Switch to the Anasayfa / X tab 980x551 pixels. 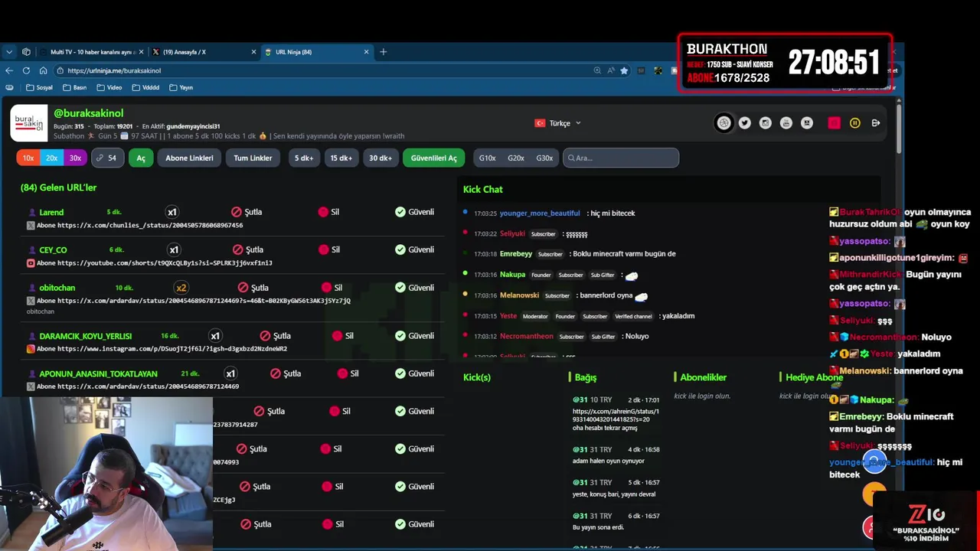[204, 52]
